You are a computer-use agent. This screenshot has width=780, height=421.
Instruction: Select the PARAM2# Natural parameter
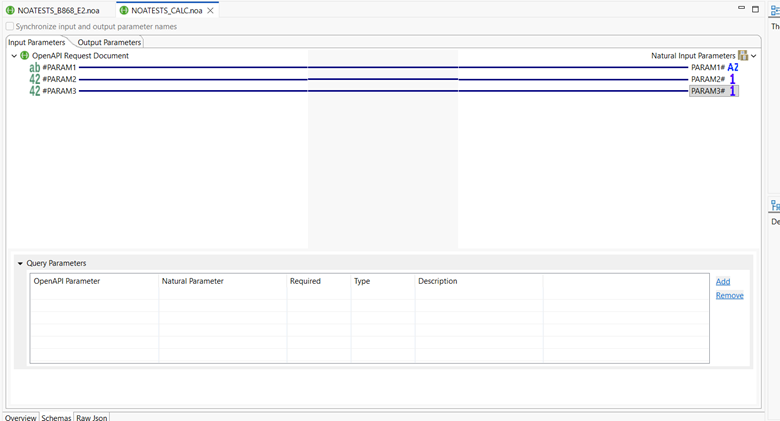coord(708,79)
